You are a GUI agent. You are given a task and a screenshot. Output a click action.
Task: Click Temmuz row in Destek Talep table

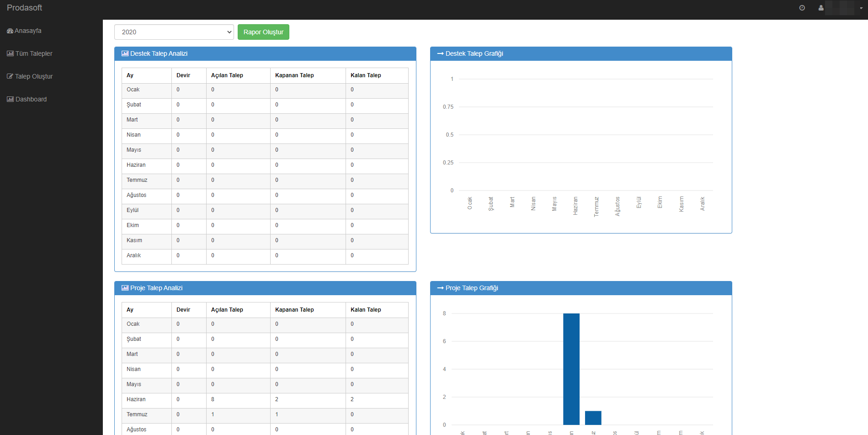tap(265, 180)
